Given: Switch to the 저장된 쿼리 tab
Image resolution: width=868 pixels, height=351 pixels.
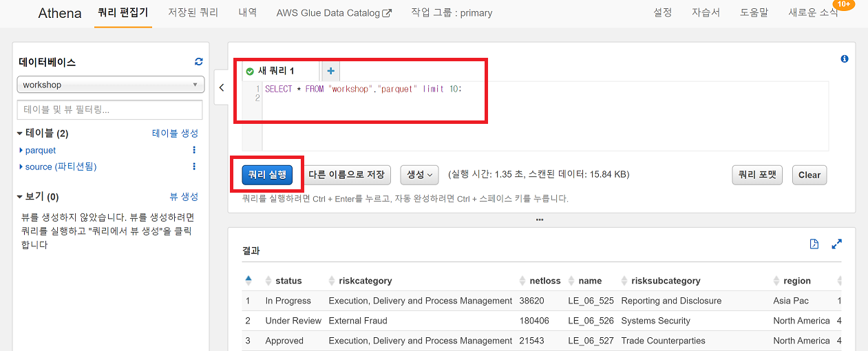Looking at the screenshot, I should click(193, 13).
